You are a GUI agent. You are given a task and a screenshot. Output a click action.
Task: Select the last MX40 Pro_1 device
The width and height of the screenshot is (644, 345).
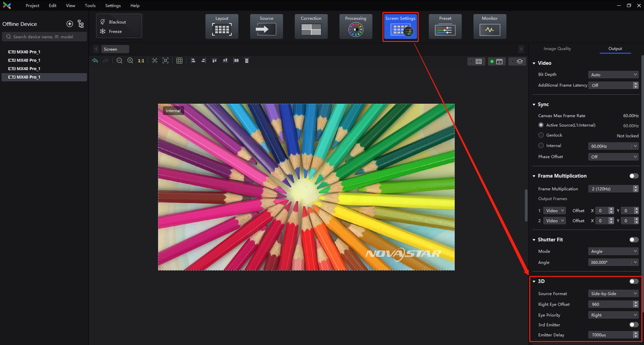[x=44, y=77]
